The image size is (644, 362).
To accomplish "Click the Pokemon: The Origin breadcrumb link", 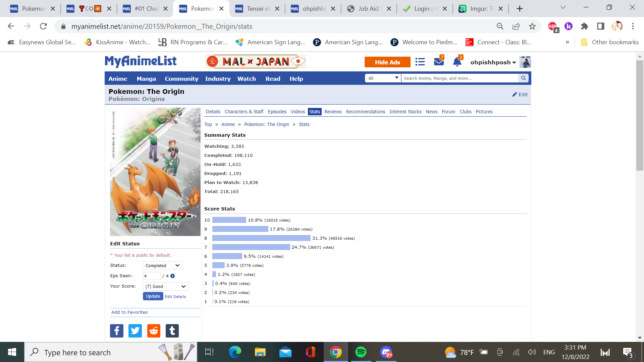I will [x=267, y=124].
